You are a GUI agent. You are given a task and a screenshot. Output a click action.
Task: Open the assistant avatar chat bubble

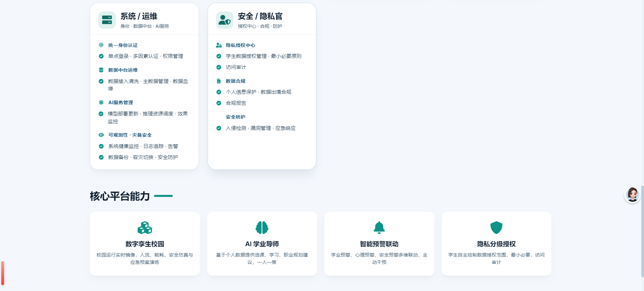coord(633,195)
